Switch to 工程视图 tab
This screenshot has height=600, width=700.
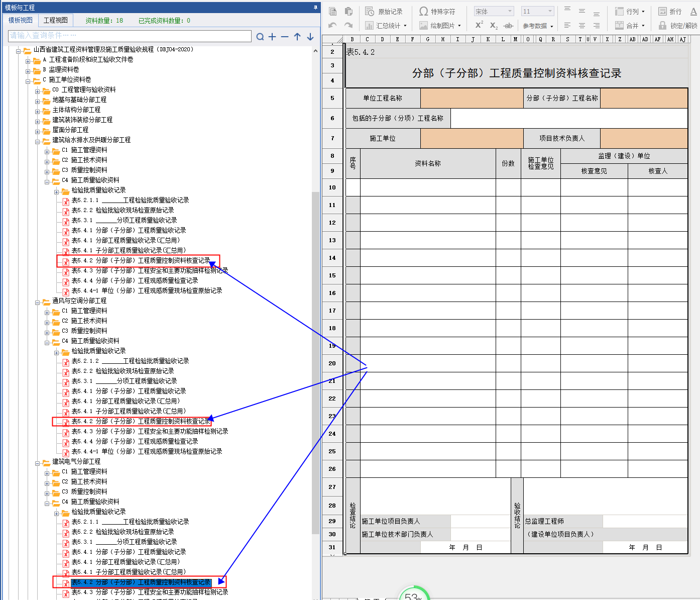pos(56,20)
